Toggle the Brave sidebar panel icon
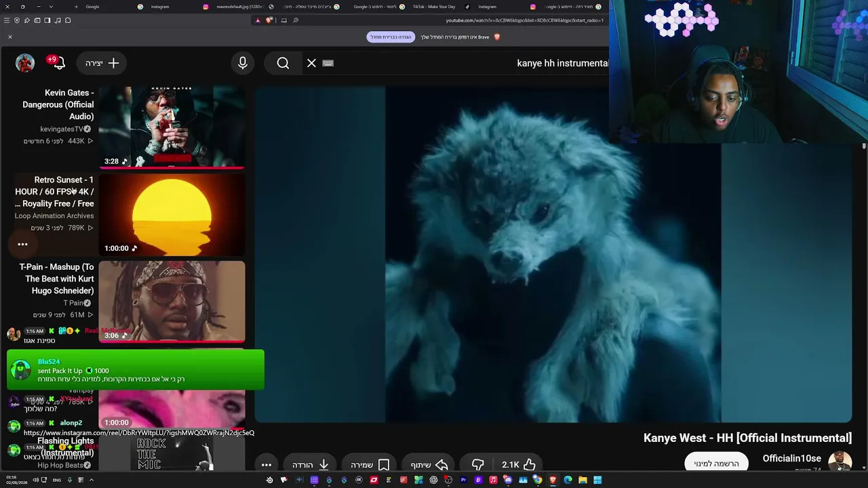 tap(47, 20)
